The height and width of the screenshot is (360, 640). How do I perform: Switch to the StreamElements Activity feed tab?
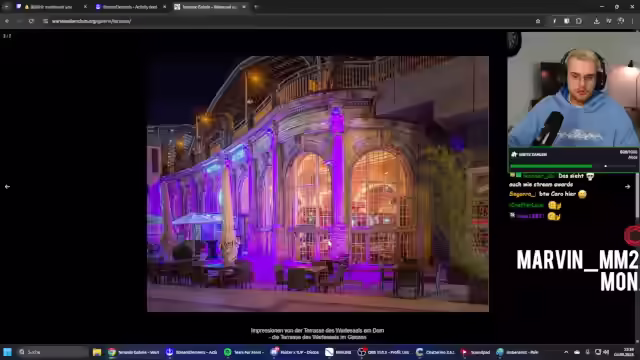point(131,7)
